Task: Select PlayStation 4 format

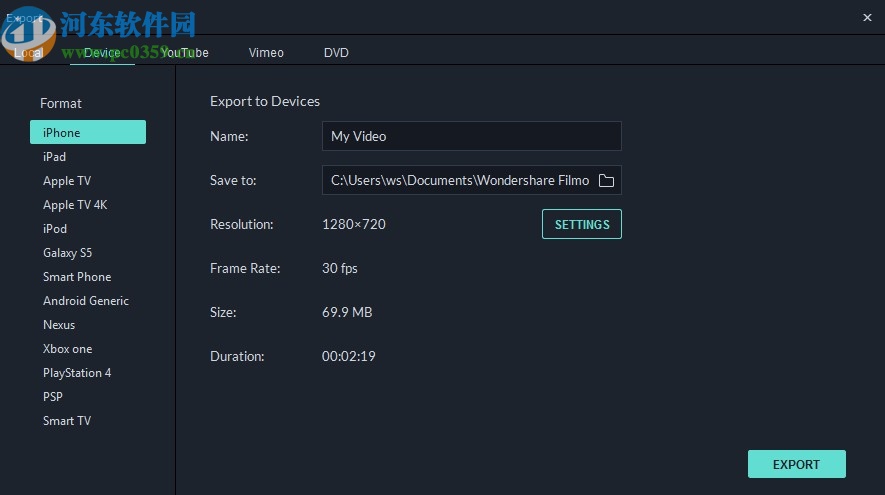Action: (77, 373)
